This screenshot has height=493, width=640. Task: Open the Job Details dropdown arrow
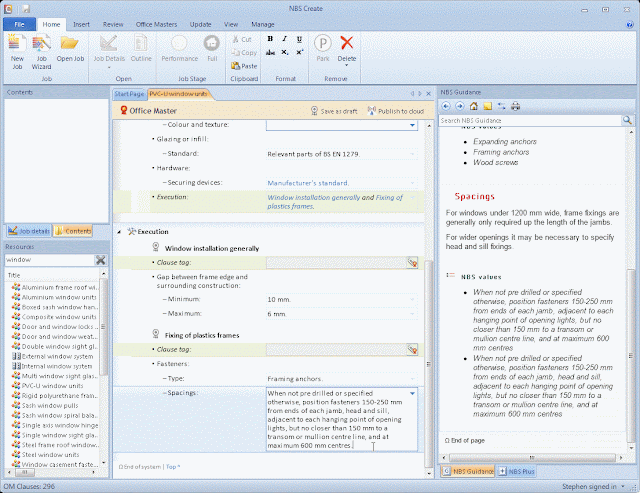(109, 67)
